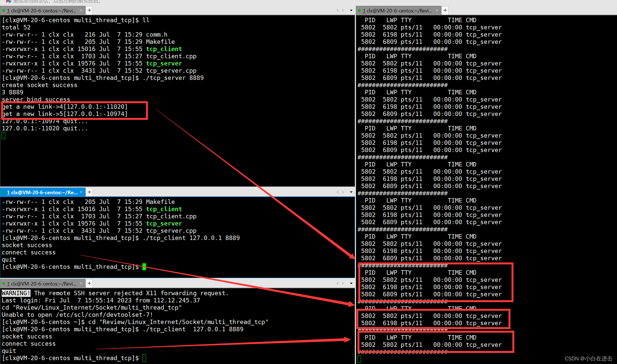Open the tab list dropdown of the bottom-left pane

tap(351, 283)
